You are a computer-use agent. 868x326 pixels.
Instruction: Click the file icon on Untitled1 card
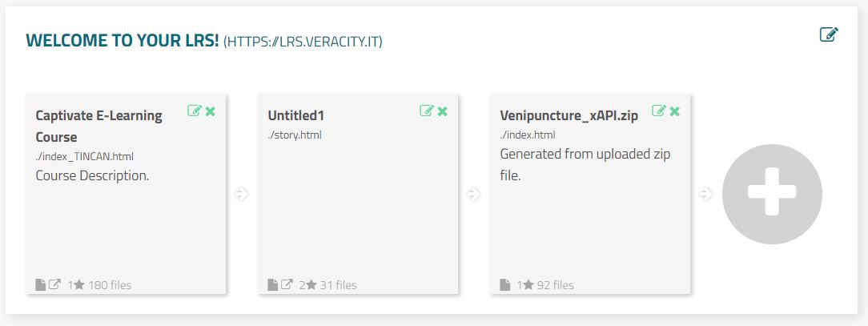[273, 284]
